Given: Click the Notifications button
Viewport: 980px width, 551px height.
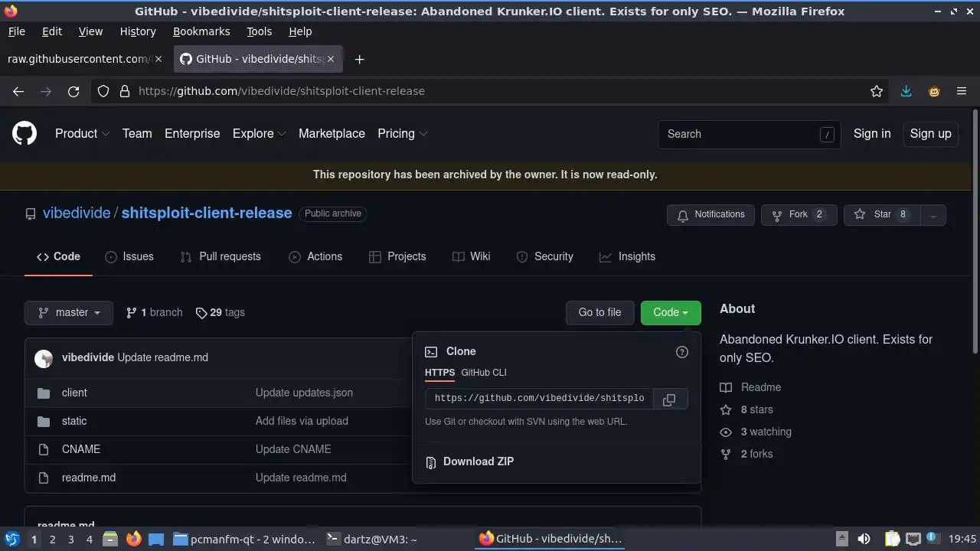Looking at the screenshot, I should 710,215.
